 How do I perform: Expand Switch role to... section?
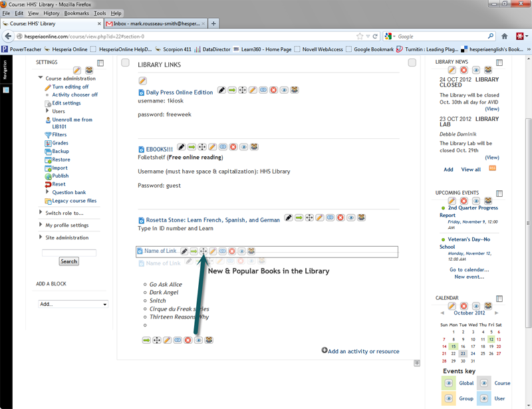41,212
